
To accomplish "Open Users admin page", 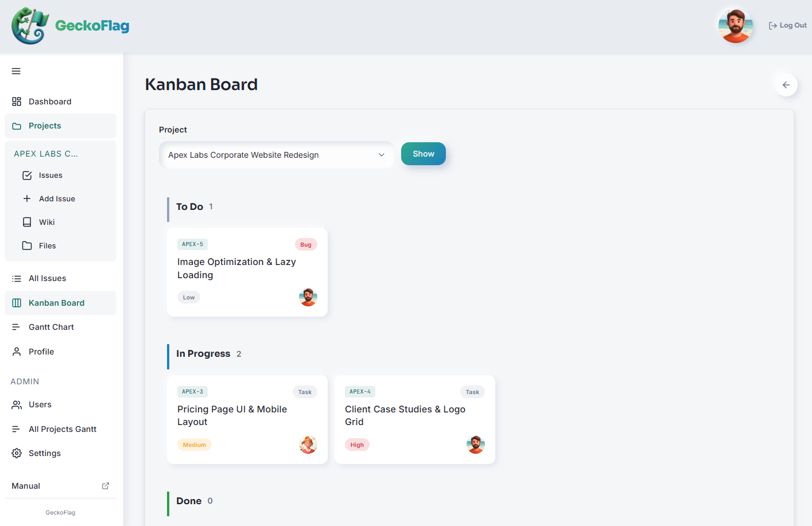I will tap(60, 404).
